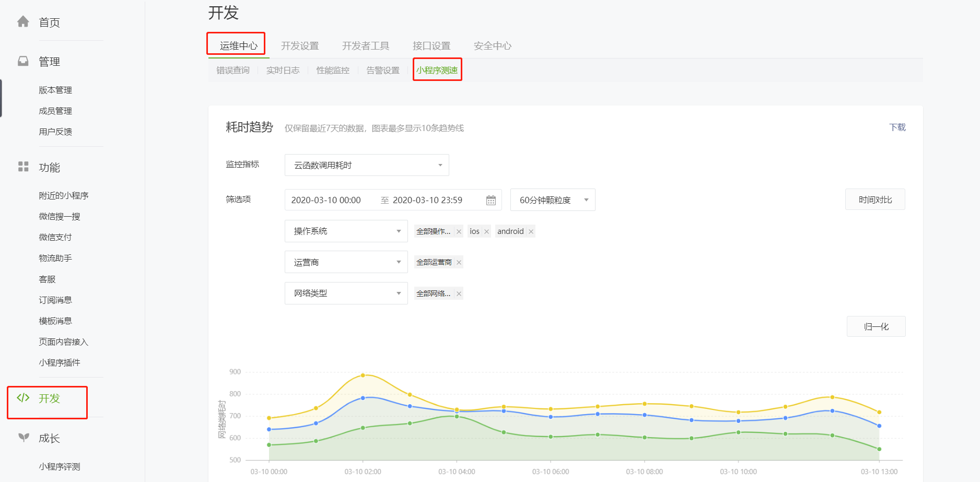Remove the 全部操作... filter tag
This screenshot has height=482, width=980.
459,231
